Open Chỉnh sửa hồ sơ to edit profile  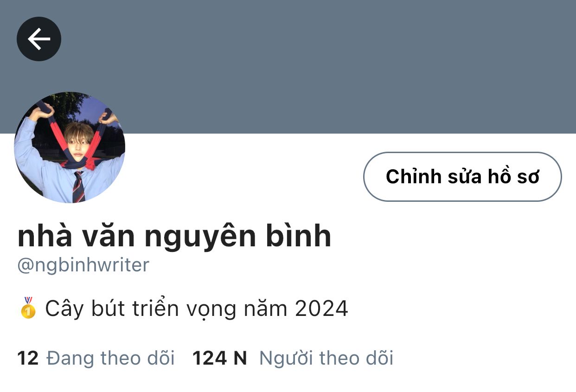tap(462, 177)
